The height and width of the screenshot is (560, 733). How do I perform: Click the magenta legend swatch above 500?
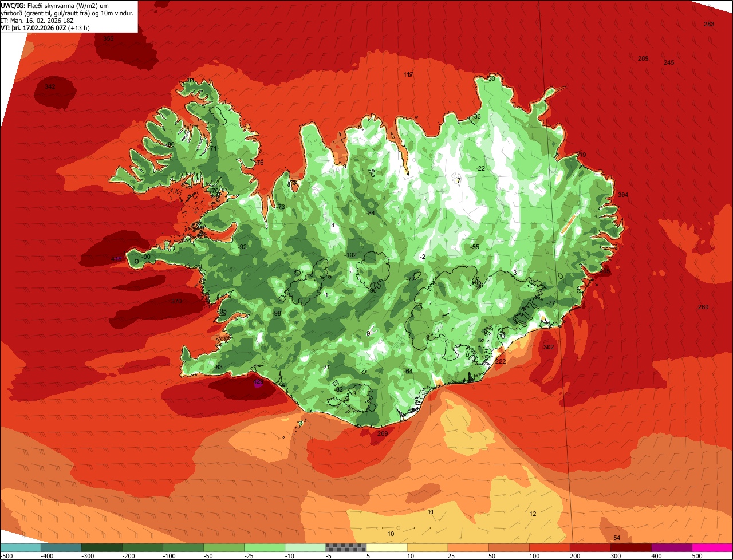(x=712, y=547)
